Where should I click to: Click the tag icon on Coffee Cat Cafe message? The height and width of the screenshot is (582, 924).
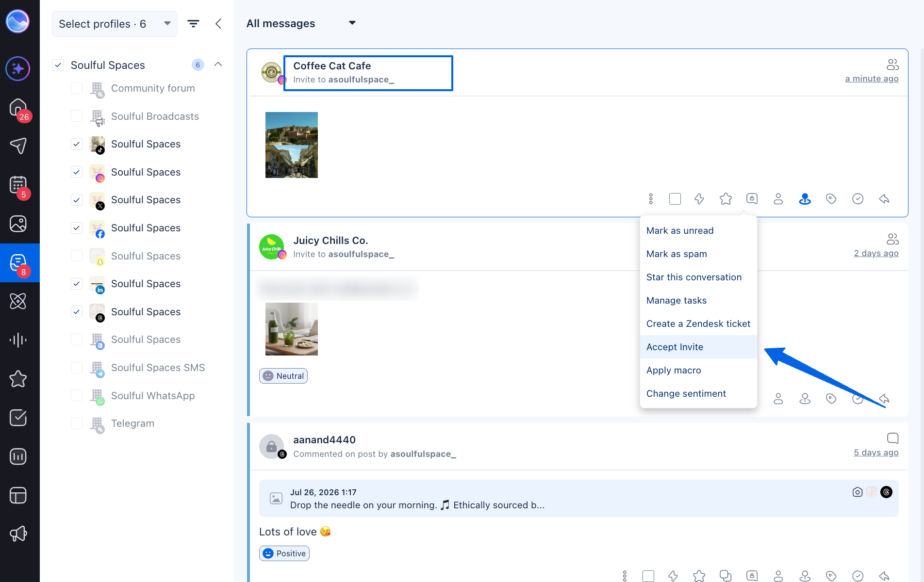831,199
